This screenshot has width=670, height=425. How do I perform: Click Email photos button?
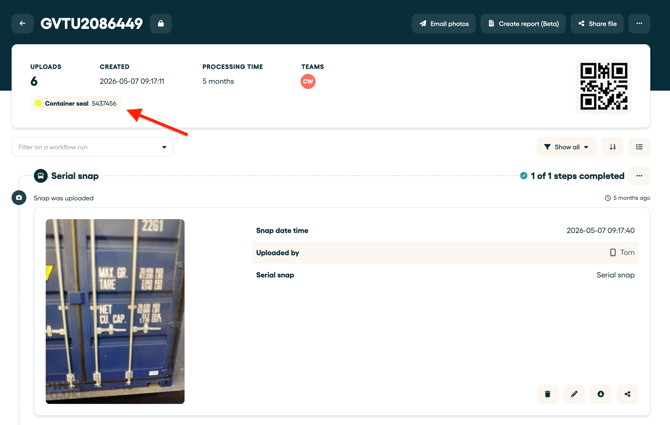coord(444,23)
